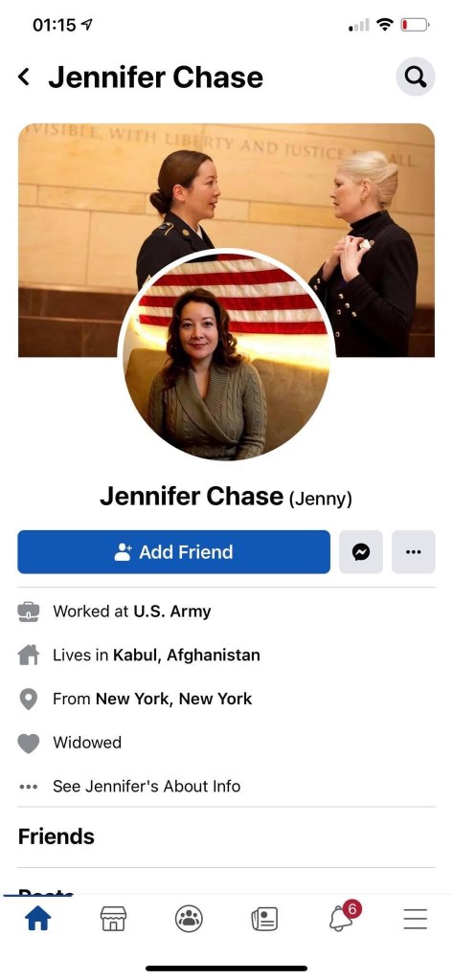Click the Add Friend button
The width and height of the screenshot is (453, 980).
click(174, 552)
